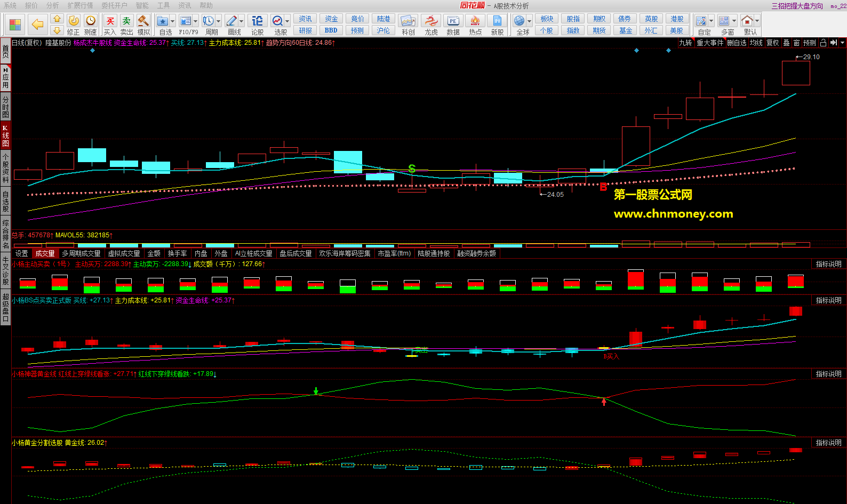Expand the 全球 dropdown arrow
The width and height of the screenshot is (847, 504).
tap(530, 21)
